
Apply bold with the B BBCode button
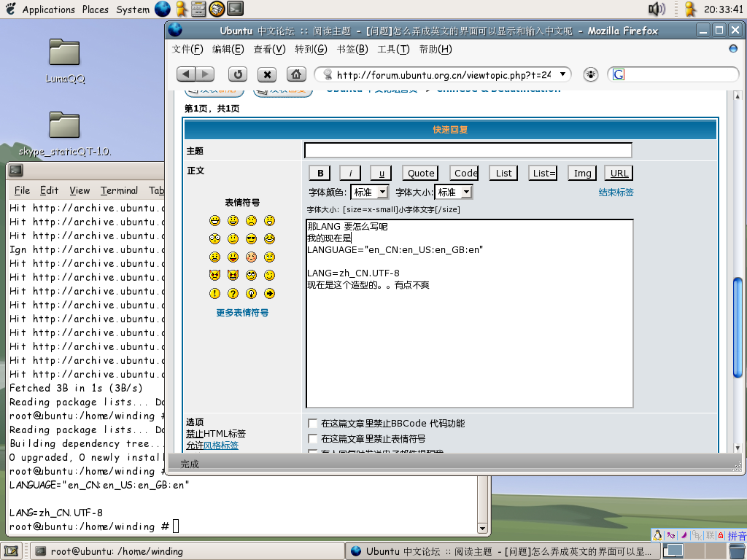(x=321, y=173)
